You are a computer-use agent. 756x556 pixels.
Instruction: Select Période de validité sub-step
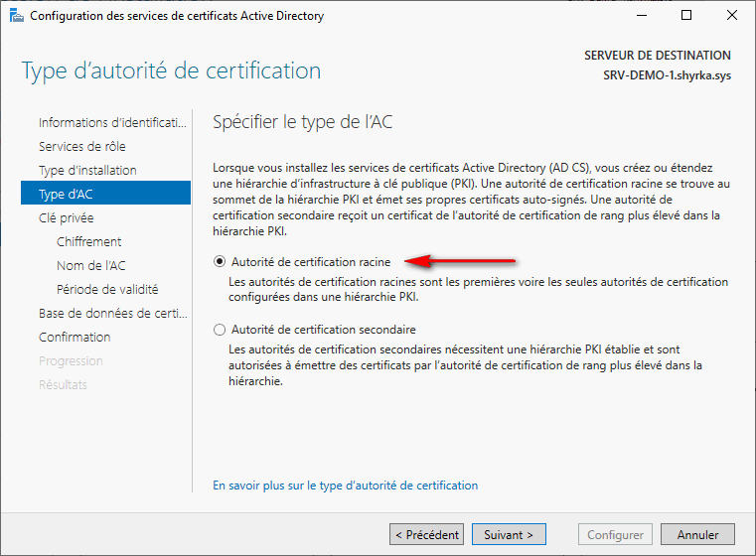(107, 290)
